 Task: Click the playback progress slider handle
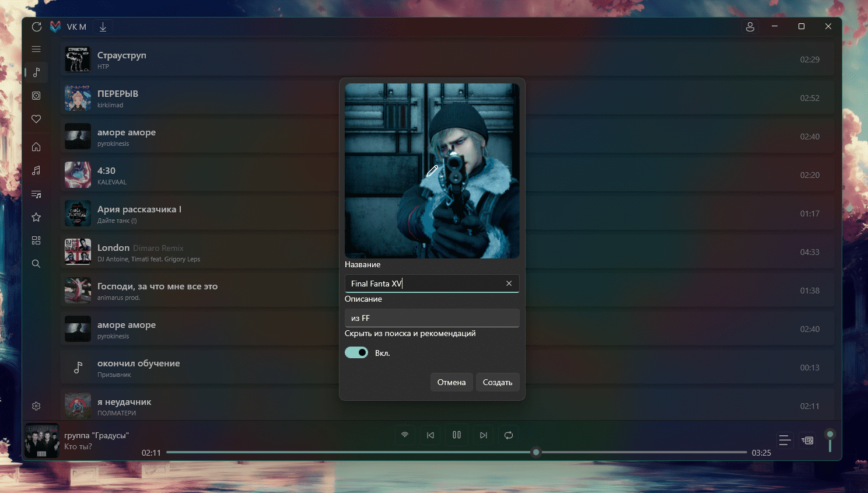pyautogui.click(x=536, y=452)
